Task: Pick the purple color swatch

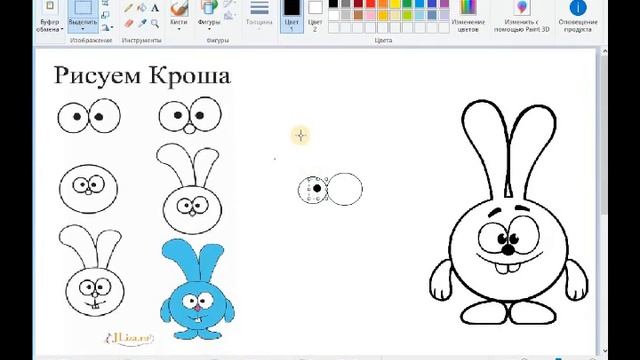Action: pos(444,4)
